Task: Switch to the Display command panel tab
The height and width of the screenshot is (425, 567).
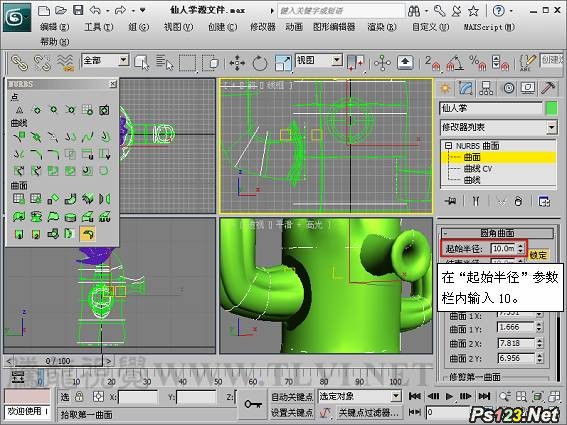Action: [x=528, y=88]
